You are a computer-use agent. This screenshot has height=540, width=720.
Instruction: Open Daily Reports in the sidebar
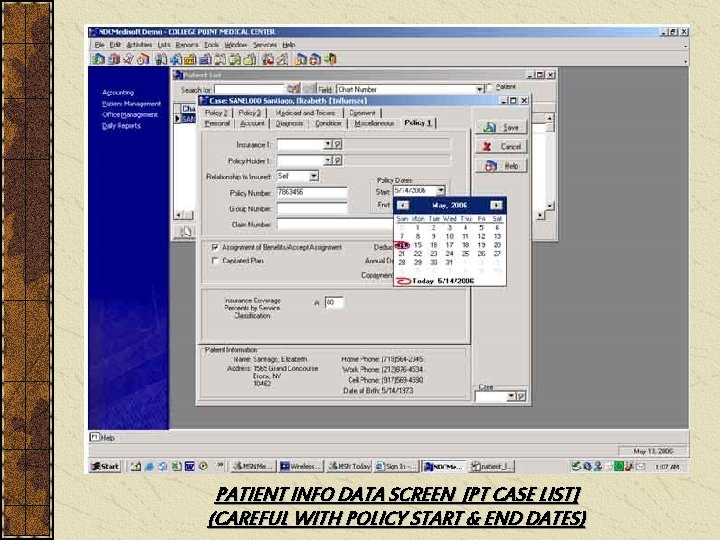(121, 126)
